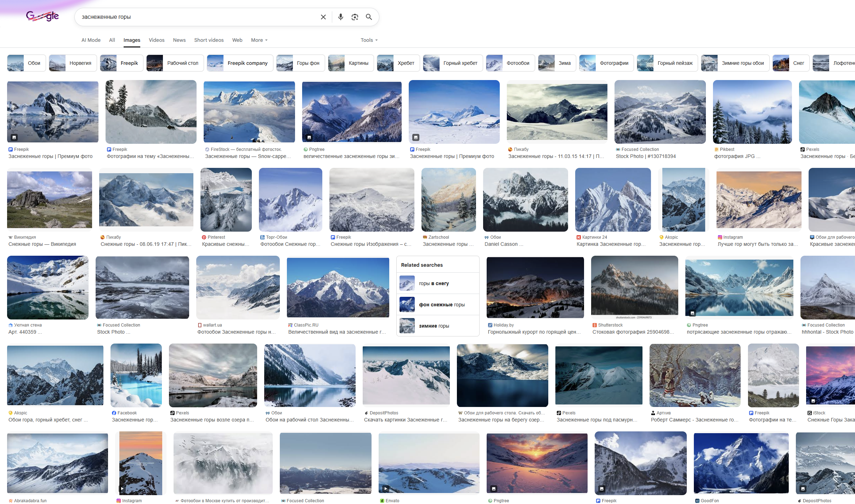Open the More search types dropdown
Screen dimensions: 855x504
click(259, 40)
